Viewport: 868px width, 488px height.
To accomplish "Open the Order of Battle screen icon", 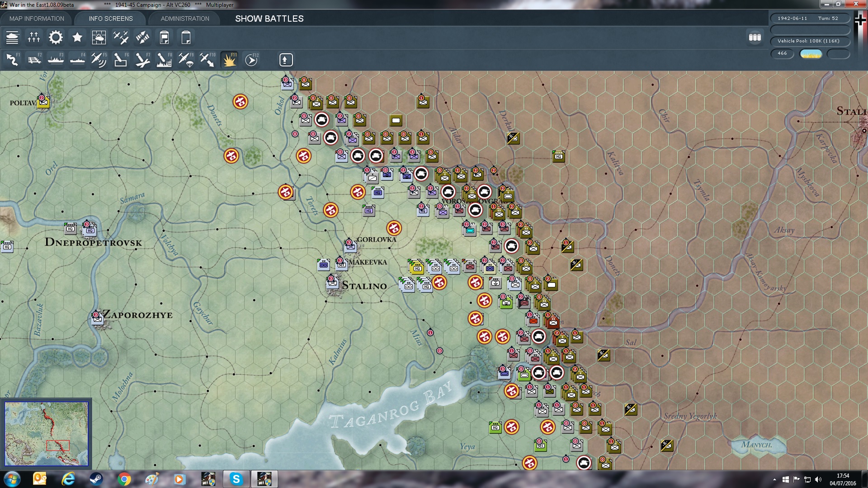I will tap(12, 38).
